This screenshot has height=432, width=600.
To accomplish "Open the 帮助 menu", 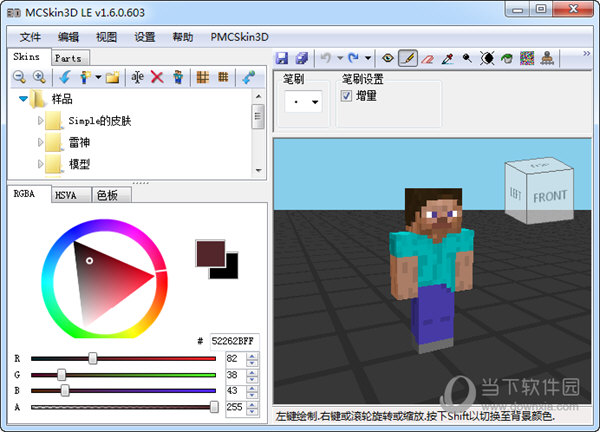I will point(183,37).
